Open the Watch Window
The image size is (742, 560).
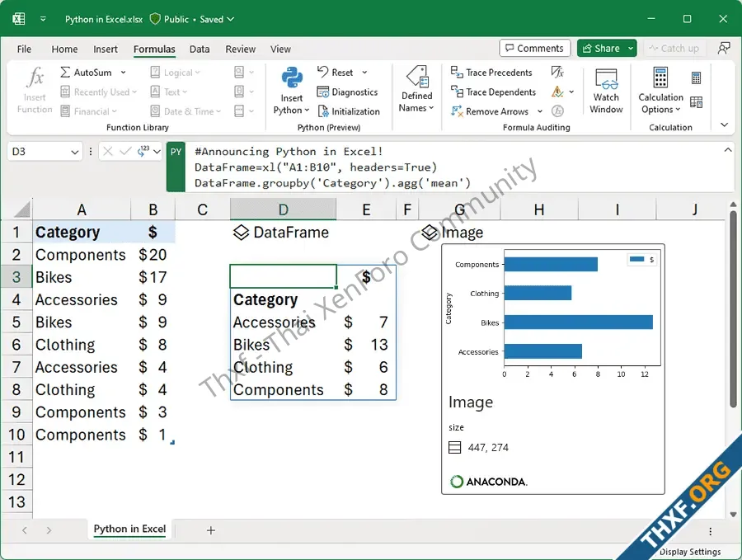[x=606, y=91]
